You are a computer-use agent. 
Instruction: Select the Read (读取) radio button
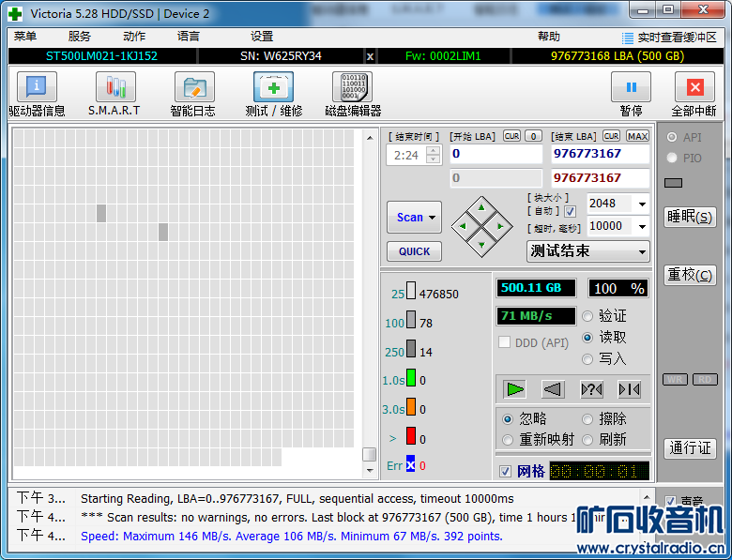click(x=587, y=338)
